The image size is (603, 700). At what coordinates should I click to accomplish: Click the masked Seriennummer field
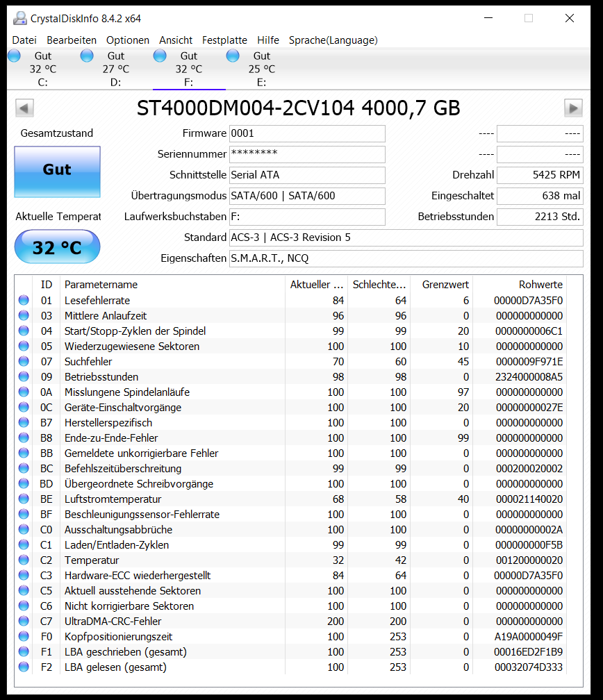[307, 154]
